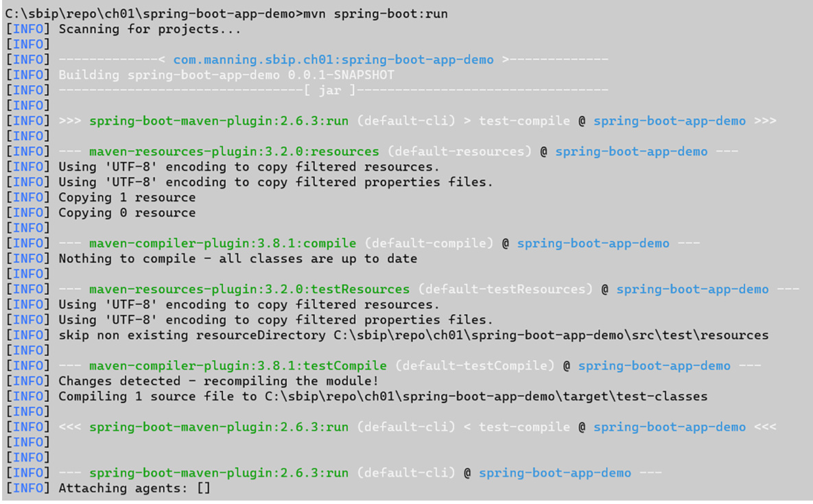Click green 'maven-resources-plugin:3.2.0:resources' text
Image resolution: width=813 pixels, height=504 pixels.
tap(234, 152)
